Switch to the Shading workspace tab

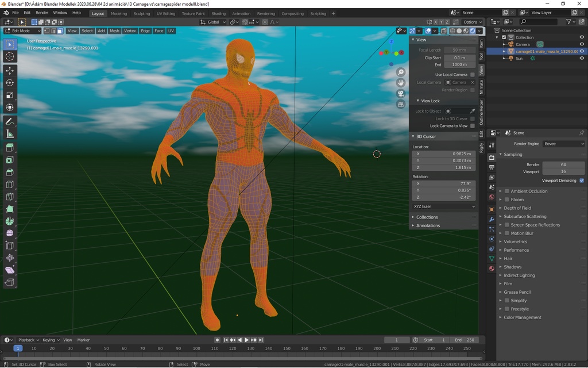pos(218,13)
